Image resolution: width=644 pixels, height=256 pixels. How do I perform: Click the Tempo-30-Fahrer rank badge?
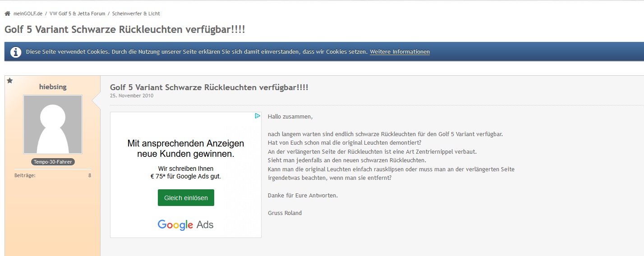[53, 162]
